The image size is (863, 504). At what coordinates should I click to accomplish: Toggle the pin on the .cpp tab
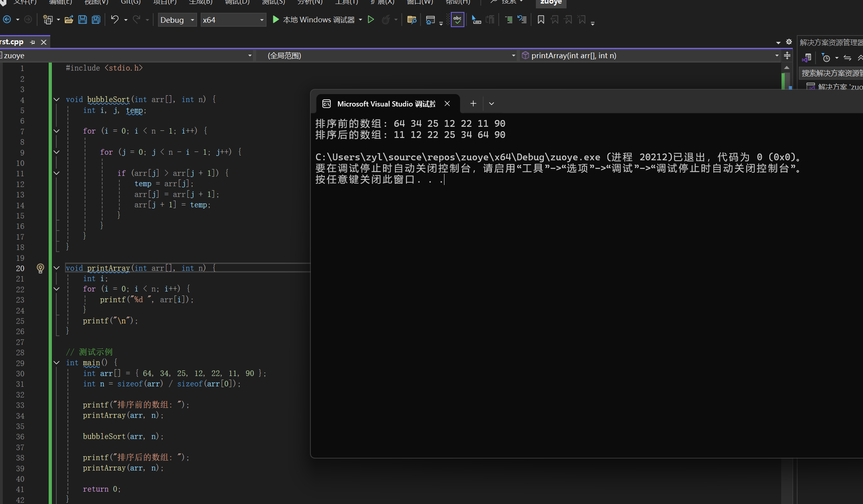pos(33,42)
